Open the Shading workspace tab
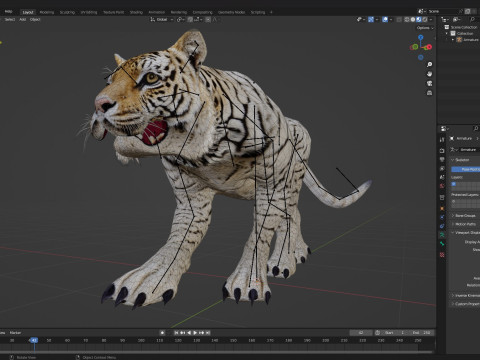The image size is (480, 360). coord(136,12)
